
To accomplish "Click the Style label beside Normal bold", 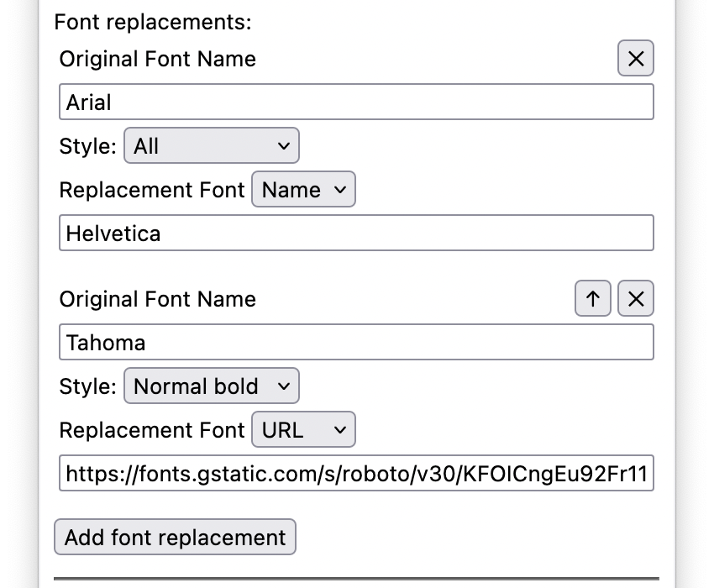I will (87, 386).
